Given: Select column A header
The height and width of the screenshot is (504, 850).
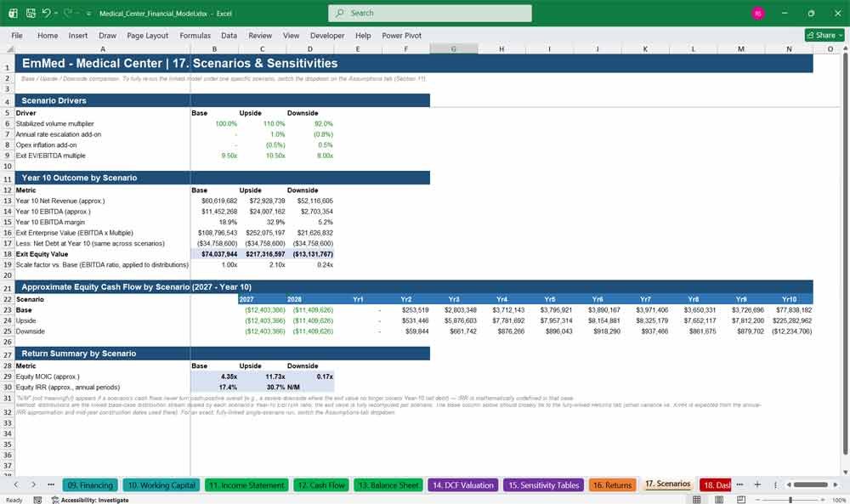Looking at the screenshot, I should click(103, 48).
